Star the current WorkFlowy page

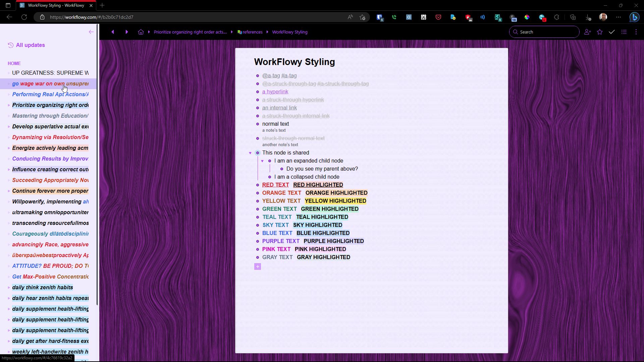(x=600, y=32)
